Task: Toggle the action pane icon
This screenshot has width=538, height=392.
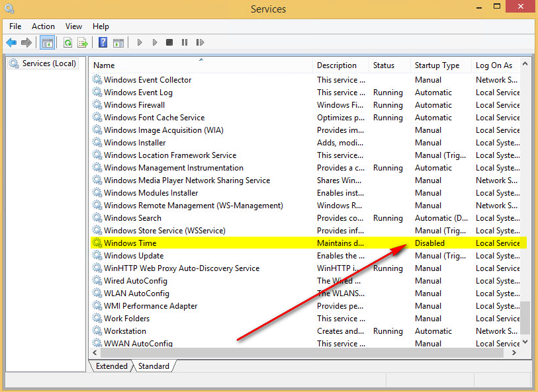Action: 118,42
